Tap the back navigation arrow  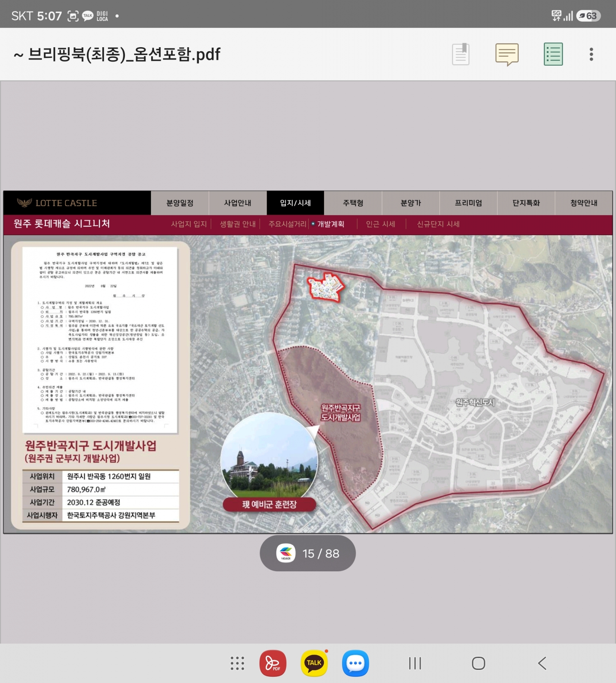tap(542, 663)
